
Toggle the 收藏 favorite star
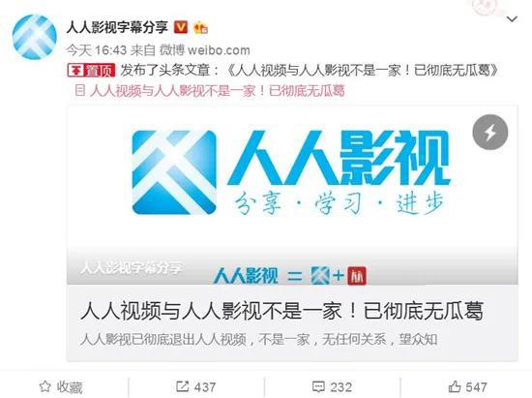(x=61, y=386)
